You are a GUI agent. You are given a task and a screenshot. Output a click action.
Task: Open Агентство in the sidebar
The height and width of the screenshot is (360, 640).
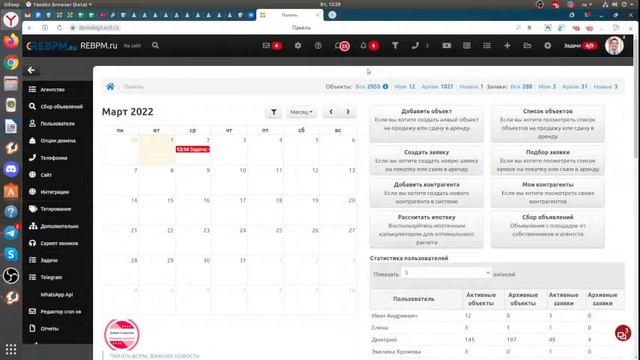point(52,89)
